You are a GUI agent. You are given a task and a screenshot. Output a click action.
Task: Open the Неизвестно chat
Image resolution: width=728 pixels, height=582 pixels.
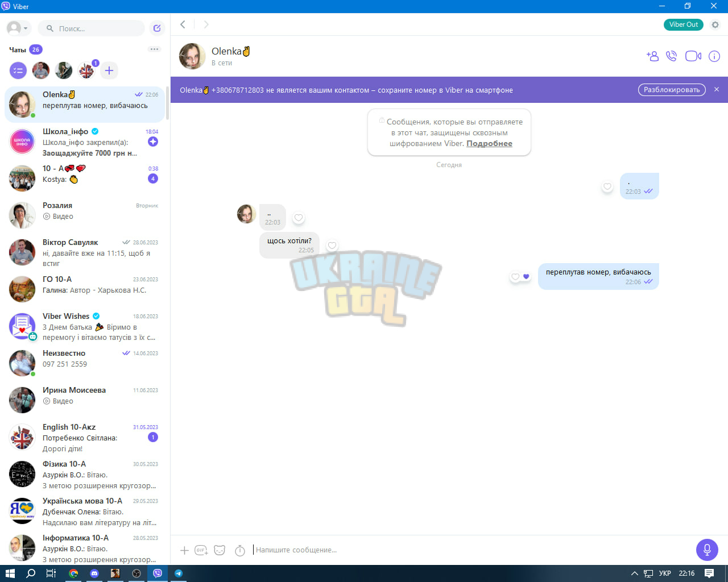pyautogui.click(x=84, y=363)
